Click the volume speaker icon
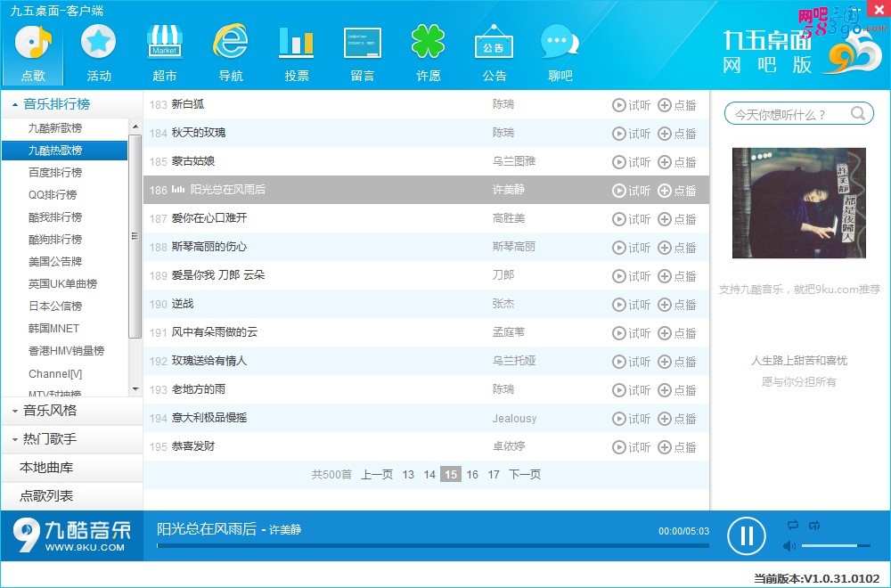The height and width of the screenshot is (588, 891). 789,546
